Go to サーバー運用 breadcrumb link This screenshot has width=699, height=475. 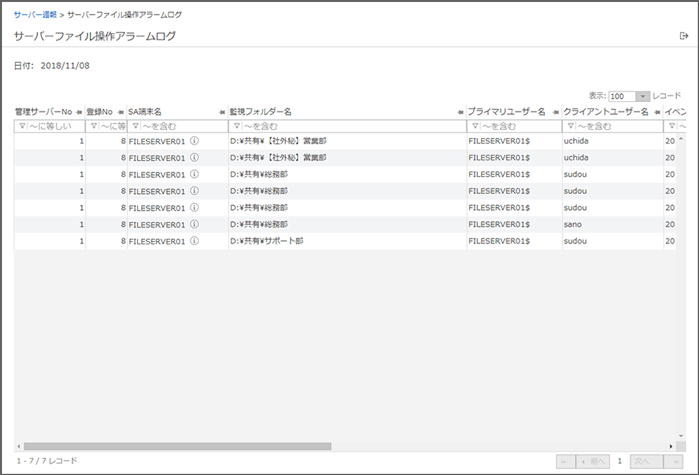point(35,16)
